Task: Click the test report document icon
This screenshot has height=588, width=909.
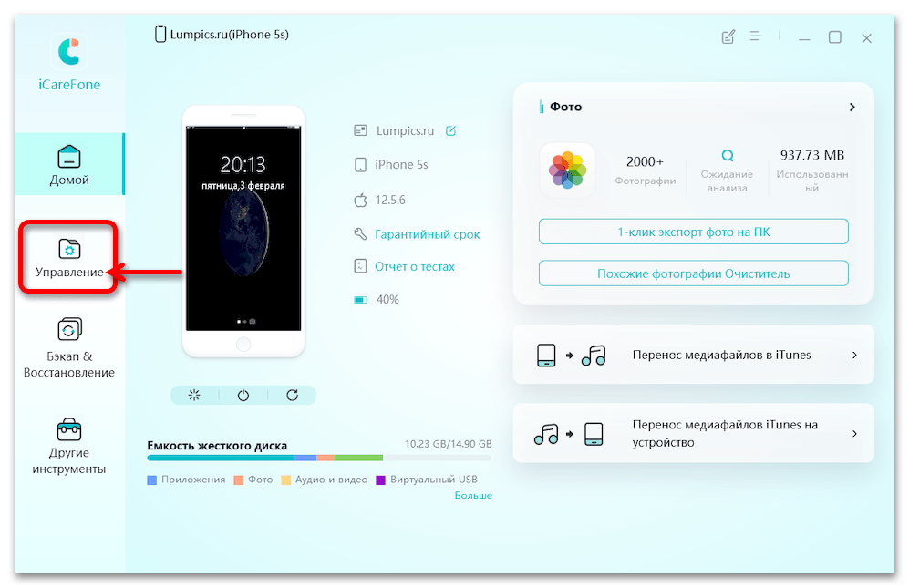Action: [360, 266]
